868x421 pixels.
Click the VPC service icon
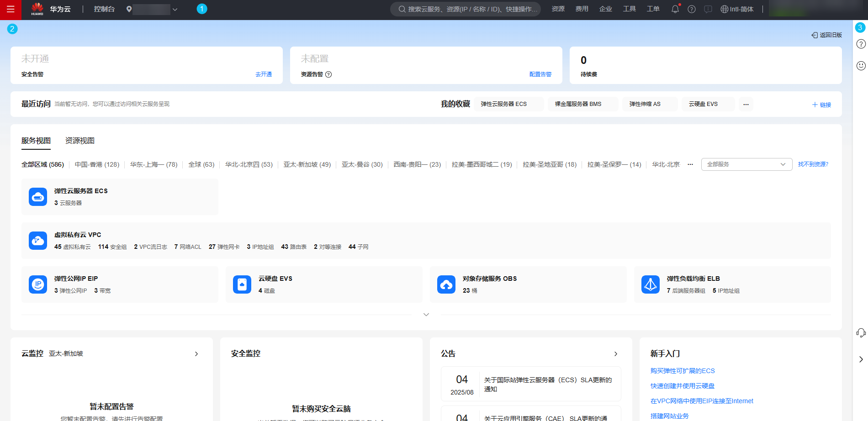click(x=38, y=241)
